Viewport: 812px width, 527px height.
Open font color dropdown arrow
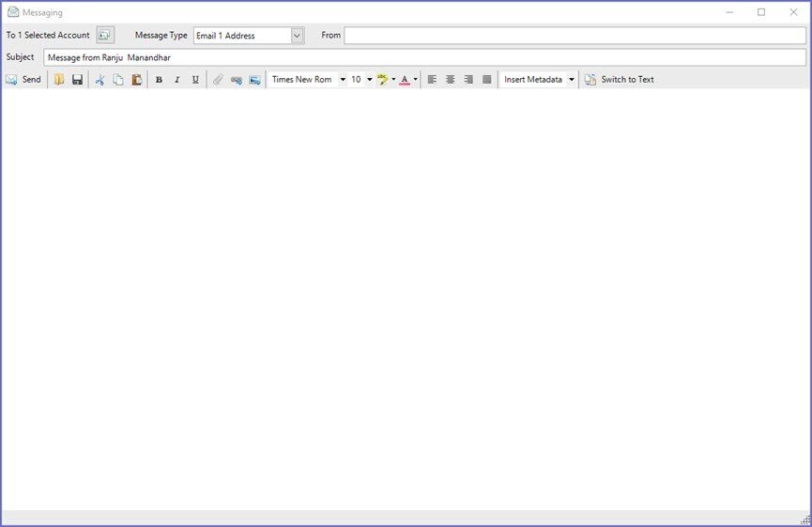pos(415,79)
